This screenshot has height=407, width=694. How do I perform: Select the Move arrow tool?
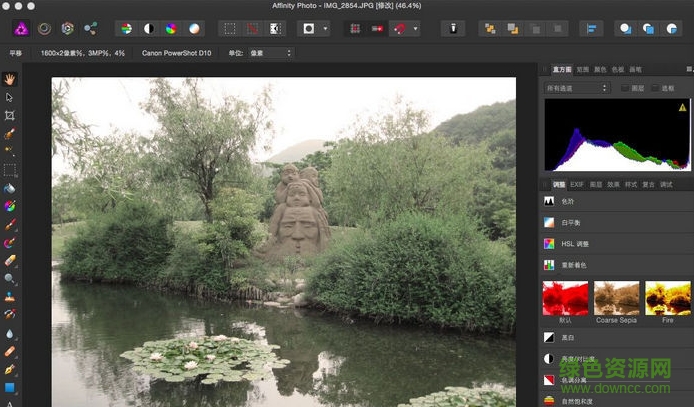(x=9, y=97)
